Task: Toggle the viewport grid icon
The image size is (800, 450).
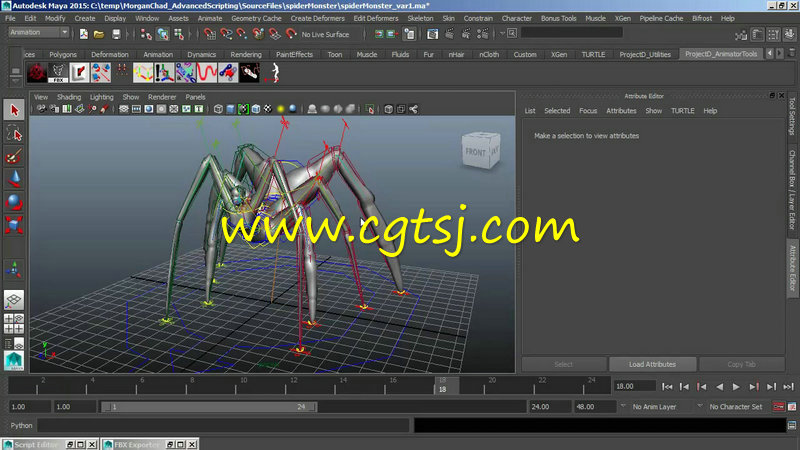Action: (x=123, y=109)
